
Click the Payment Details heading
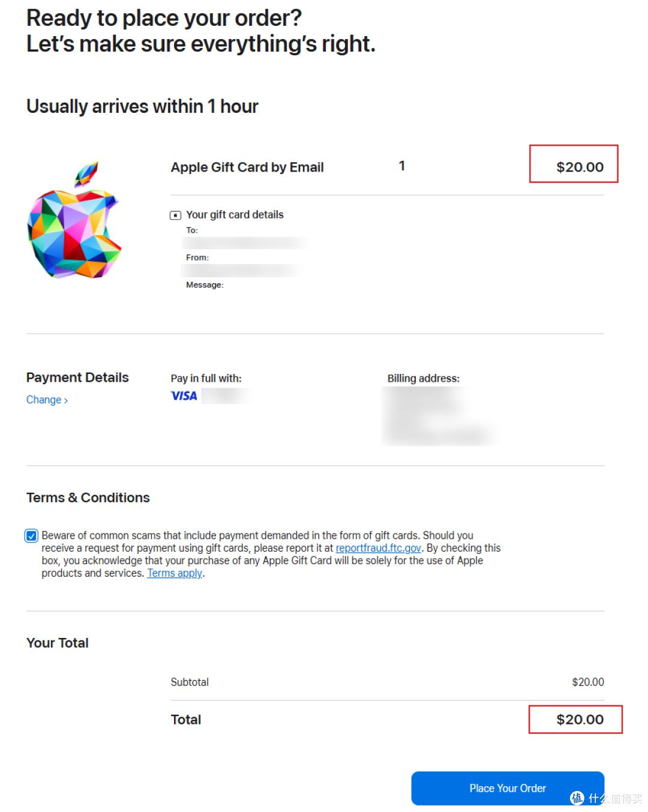[x=77, y=377]
